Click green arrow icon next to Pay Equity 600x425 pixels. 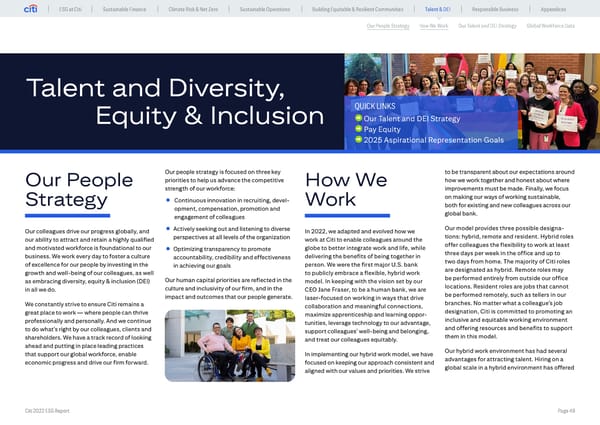coord(359,129)
